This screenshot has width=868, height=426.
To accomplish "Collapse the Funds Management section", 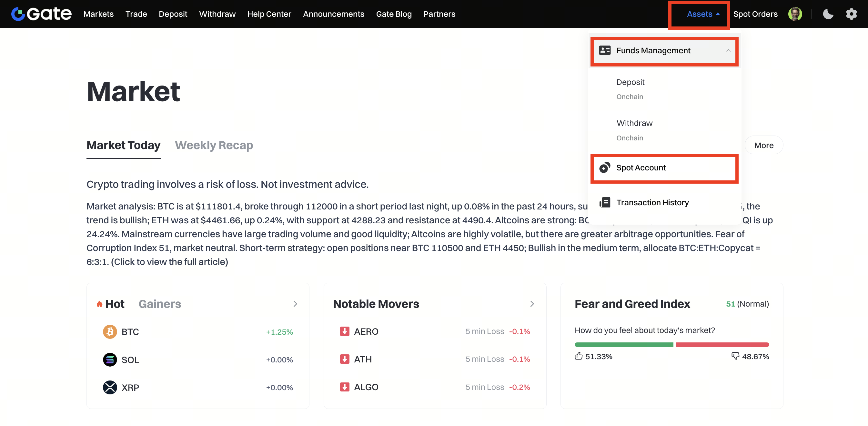I will pos(728,51).
